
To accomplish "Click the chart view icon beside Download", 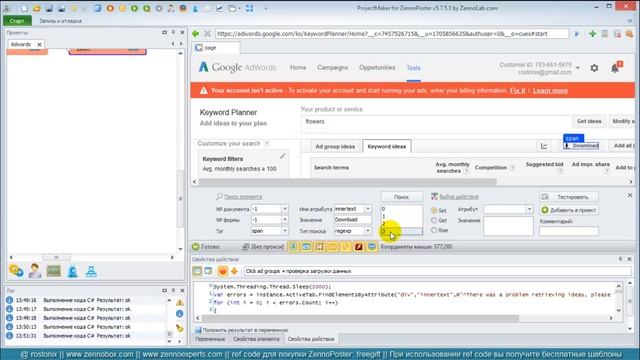I will pos(544,146).
